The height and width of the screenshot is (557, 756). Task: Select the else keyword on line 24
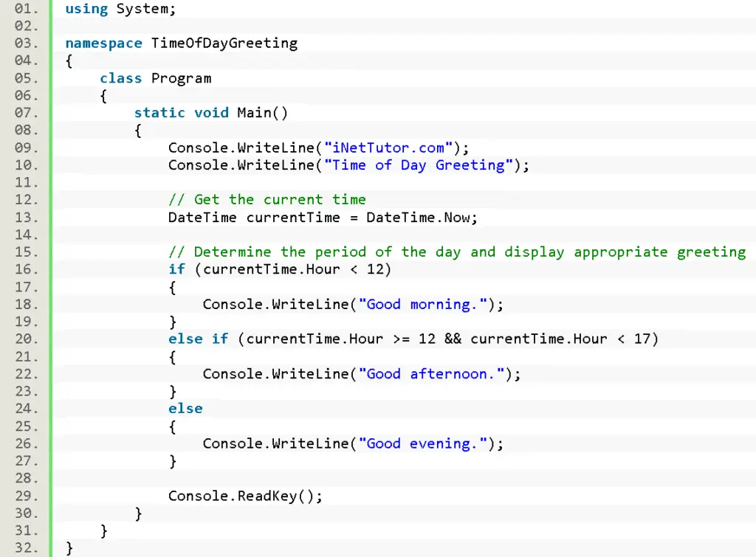pos(185,408)
